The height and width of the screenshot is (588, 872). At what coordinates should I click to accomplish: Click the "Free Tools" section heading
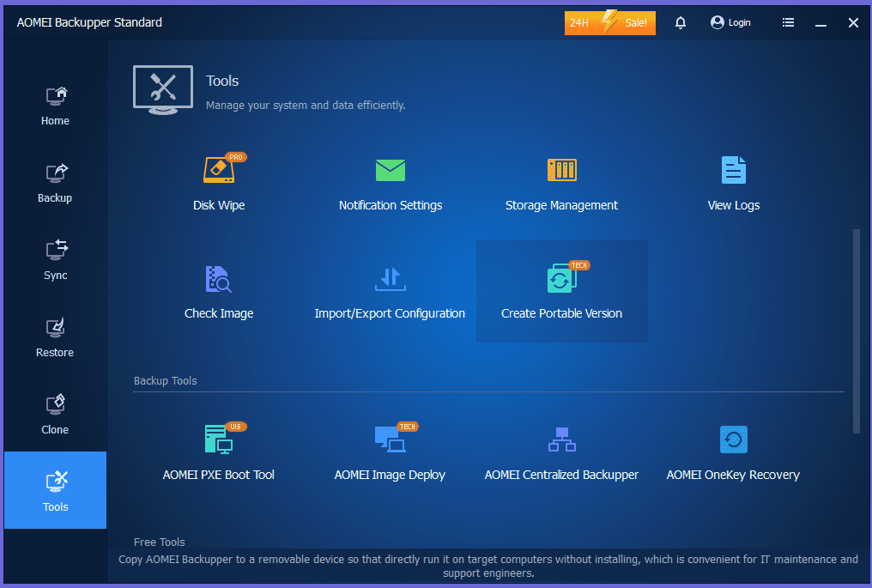[159, 542]
